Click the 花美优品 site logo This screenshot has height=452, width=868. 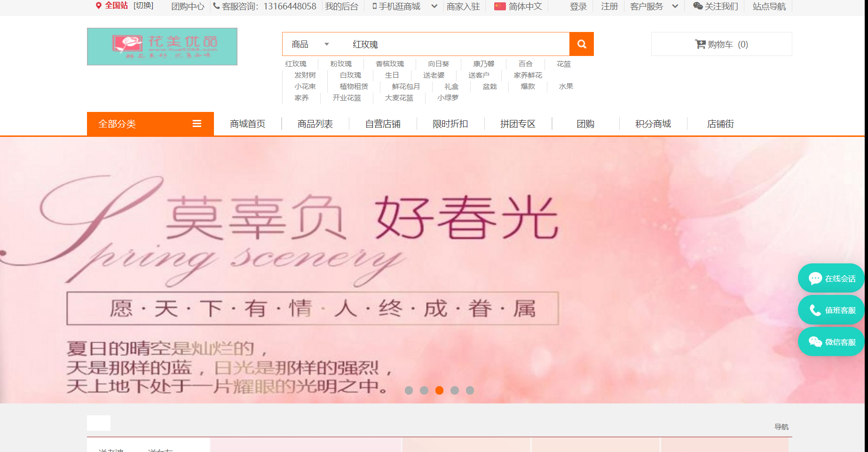click(162, 47)
